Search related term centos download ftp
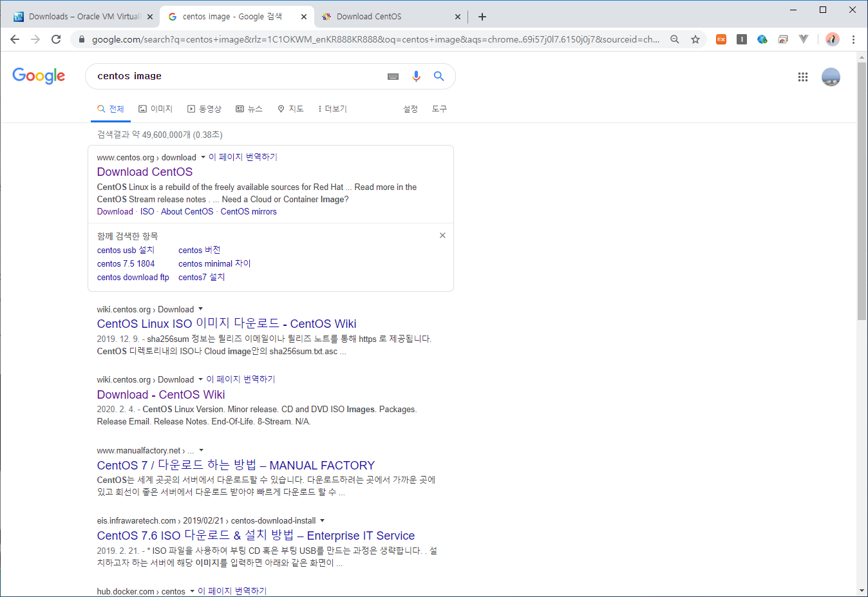868x597 pixels. [x=133, y=277]
